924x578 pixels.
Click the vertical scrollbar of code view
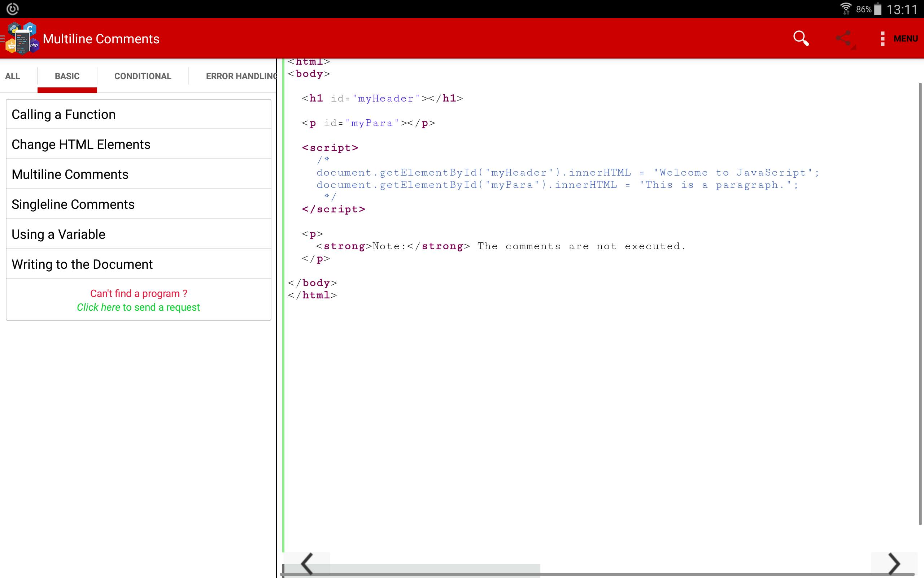click(920, 303)
